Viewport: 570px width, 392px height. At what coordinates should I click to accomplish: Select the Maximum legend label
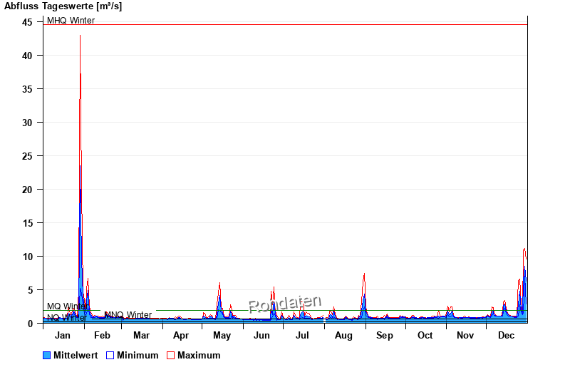pyautogui.click(x=199, y=356)
